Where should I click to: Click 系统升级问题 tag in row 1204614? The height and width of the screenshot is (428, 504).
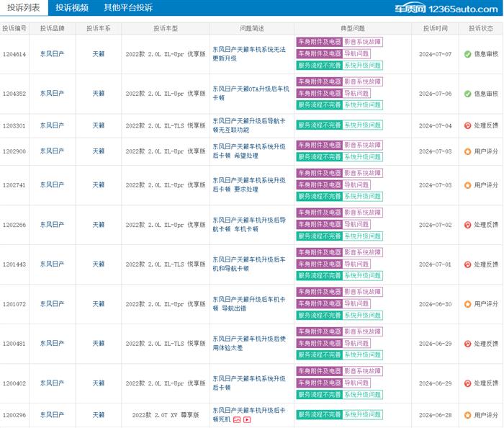(363, 66)
